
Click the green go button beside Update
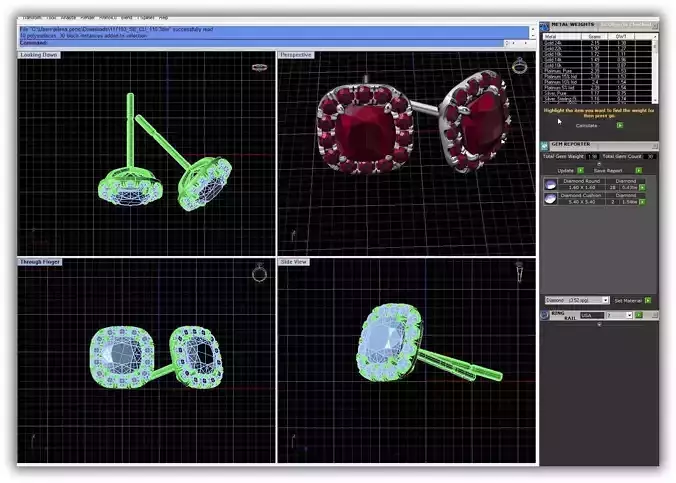[580, 171]
